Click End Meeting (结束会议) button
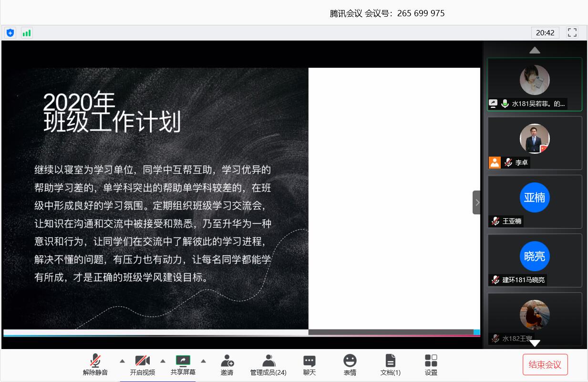588x382 pixels. click(545, 365)
